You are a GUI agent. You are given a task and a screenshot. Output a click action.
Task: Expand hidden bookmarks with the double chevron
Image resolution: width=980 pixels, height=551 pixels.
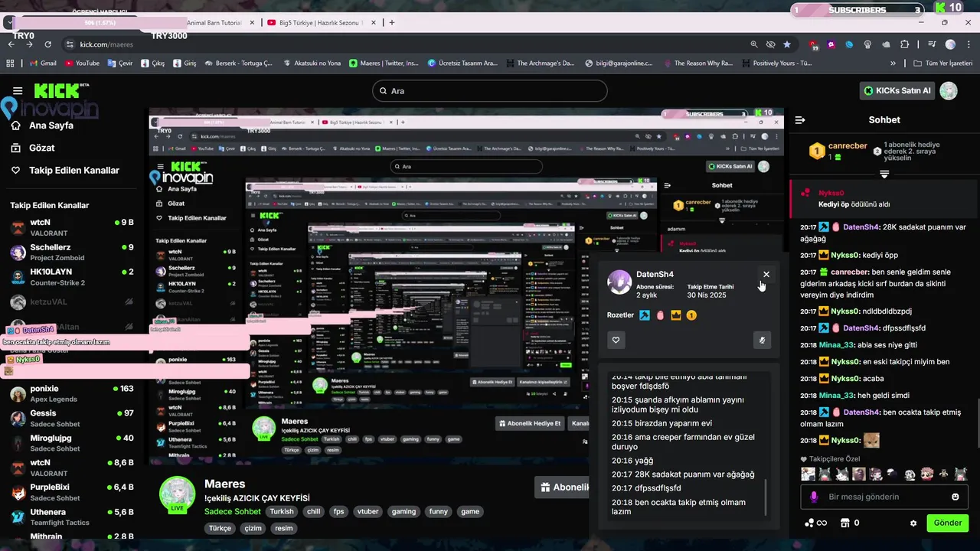pyautogui.click(x=893, y=64)
